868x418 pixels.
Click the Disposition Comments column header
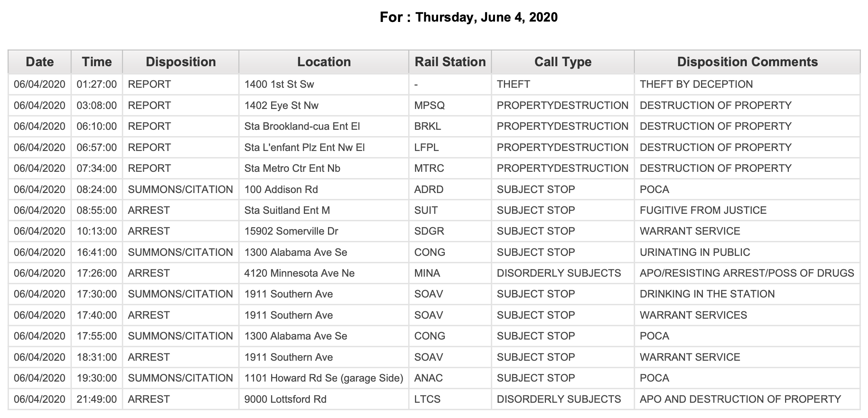pos(747,62)
